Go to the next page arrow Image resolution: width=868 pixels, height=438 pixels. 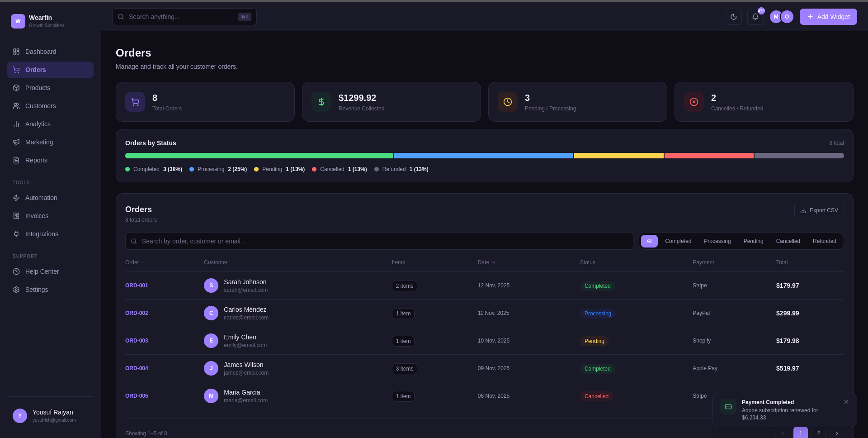coord(836,433)
